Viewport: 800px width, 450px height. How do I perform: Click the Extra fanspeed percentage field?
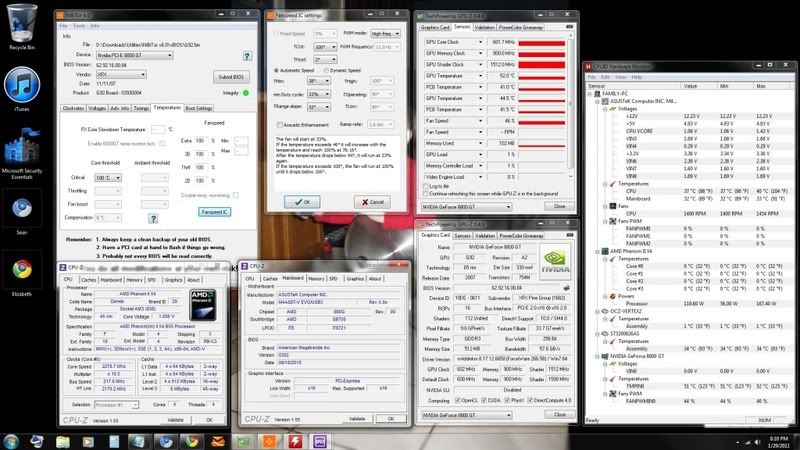tap(200, 141)
